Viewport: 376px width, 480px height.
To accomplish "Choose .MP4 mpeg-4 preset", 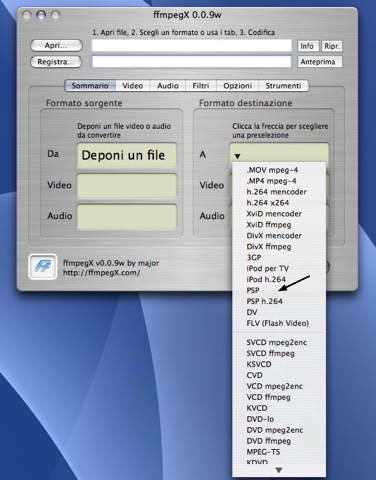I will [279, 181].
